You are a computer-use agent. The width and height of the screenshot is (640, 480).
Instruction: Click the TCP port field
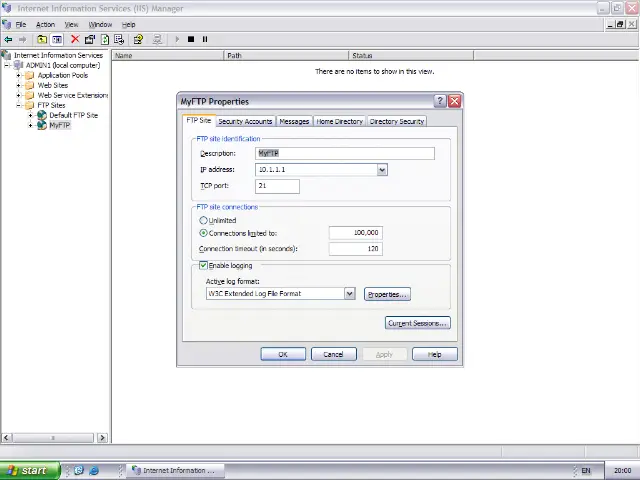pos(277,186)
